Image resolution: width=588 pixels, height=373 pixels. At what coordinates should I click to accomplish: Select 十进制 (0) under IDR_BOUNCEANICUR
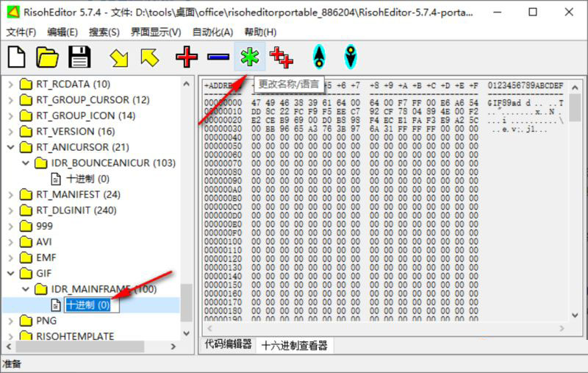87,179
